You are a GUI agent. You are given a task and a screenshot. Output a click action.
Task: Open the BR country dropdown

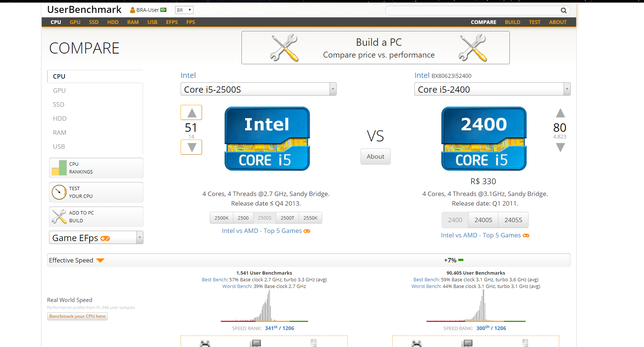pyautogui.click(x=184, y=10)
